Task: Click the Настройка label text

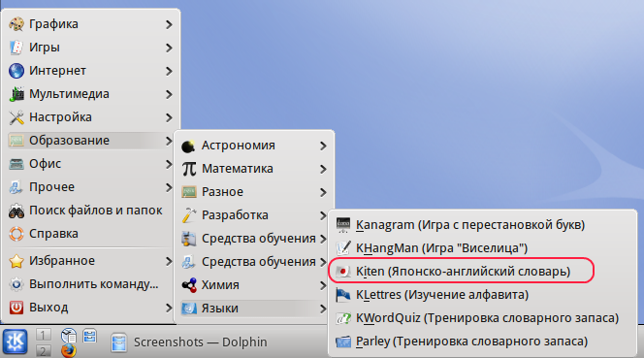Action: point(60,117)
